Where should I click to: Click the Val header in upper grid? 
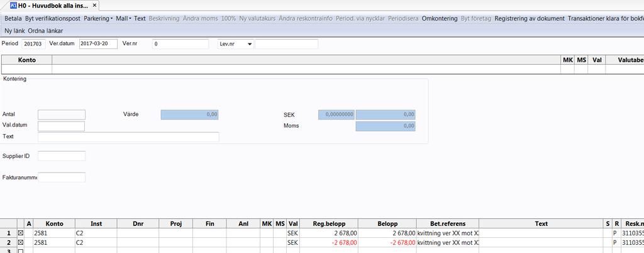tap(597, 60)
